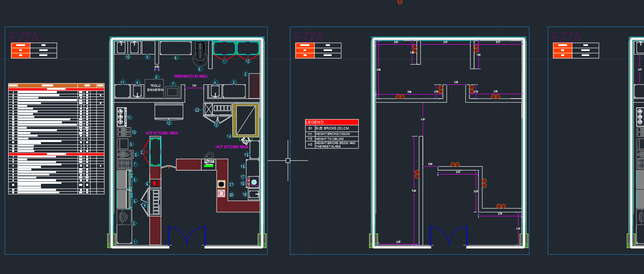Image resolution: width=644 pixels, height=274 pixels.
Task: Select item tag number 22 diamond
Action: tap(197, 110)
